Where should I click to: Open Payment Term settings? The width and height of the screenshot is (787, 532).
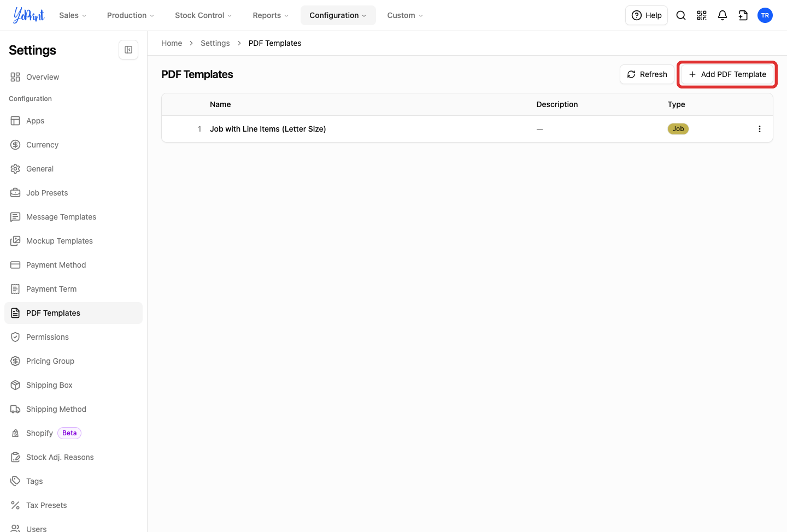pos(73,289)
